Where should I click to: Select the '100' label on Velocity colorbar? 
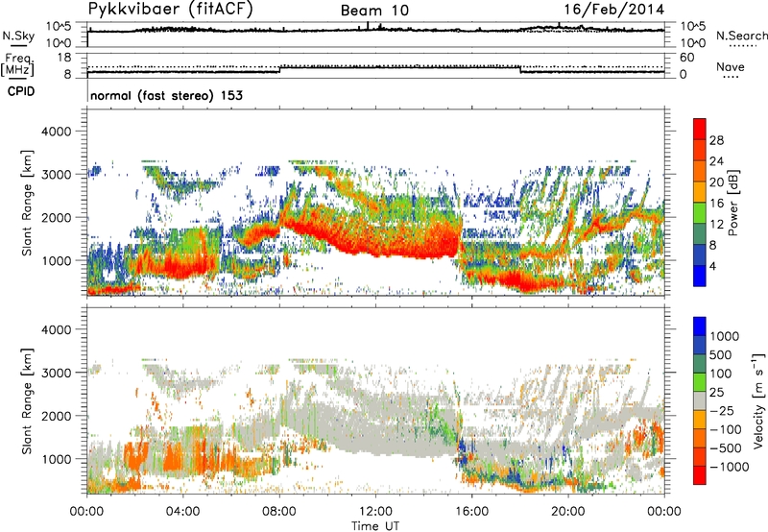pyautogui.click(x=722, y=374)
